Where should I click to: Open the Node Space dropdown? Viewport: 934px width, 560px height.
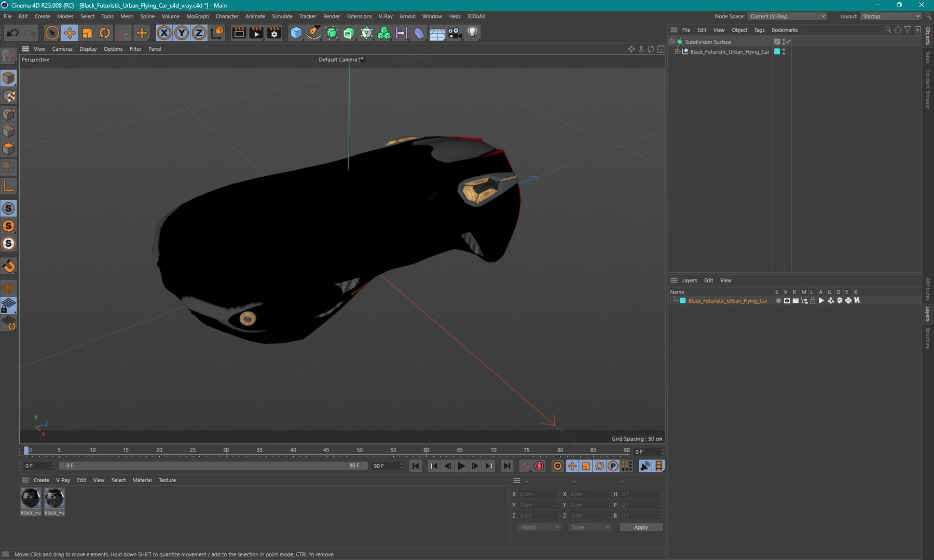pos(787,16)
